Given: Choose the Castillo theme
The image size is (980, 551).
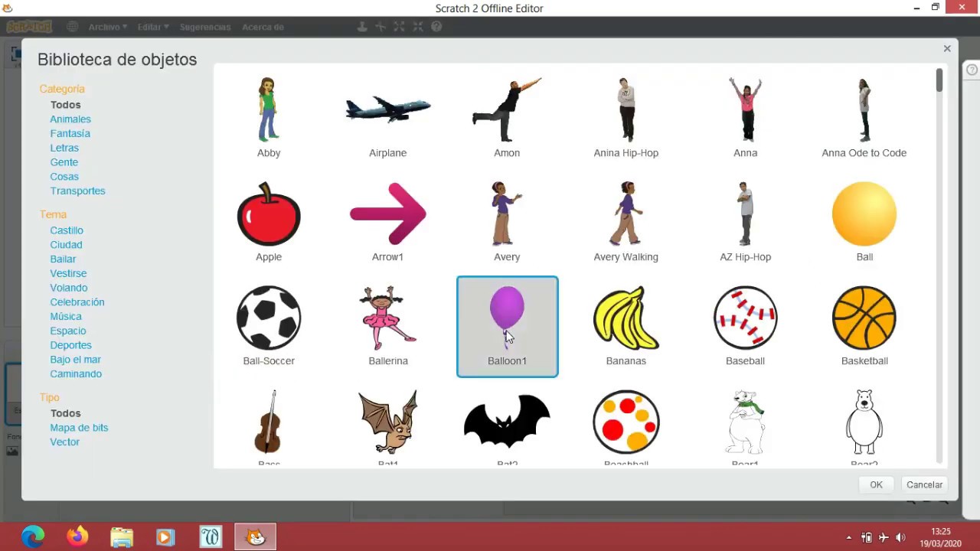Looking at the screenshot, I should pos(67,230).
